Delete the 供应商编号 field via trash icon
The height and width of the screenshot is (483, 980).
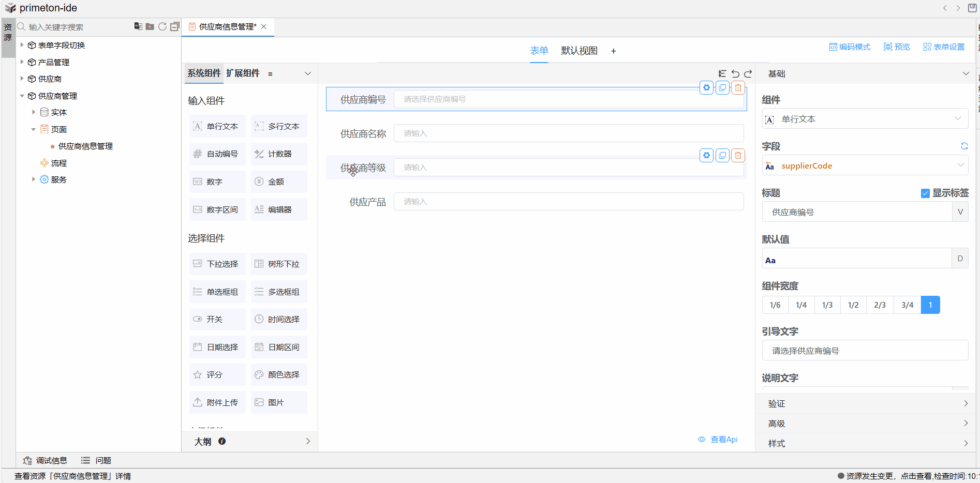pos(738,88)
